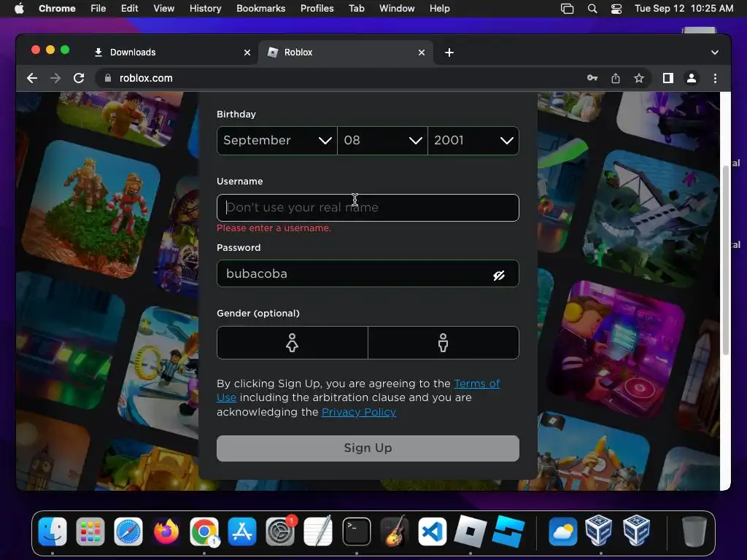Reload the Roblox page

[x=79, y=78]
